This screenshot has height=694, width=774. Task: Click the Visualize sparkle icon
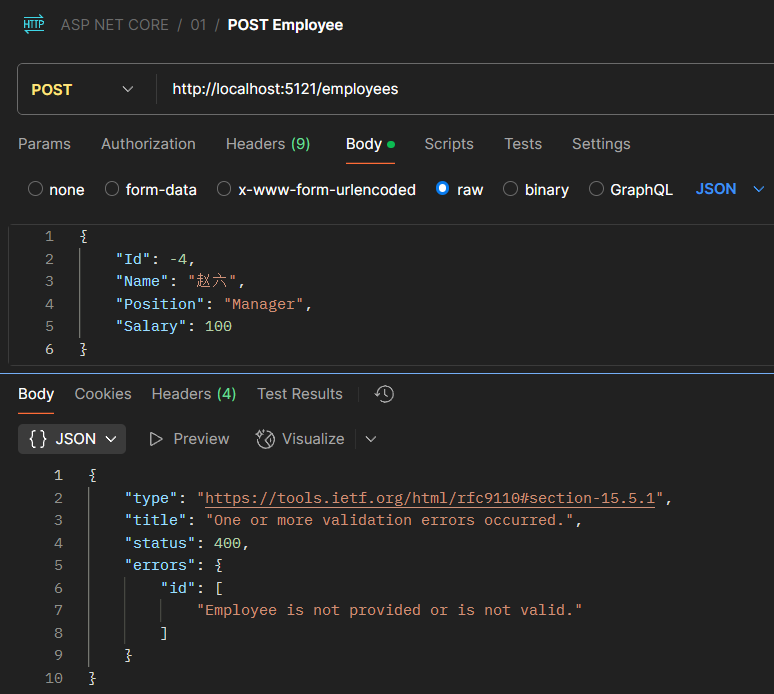pyautogui.click(x=265, y=439)
